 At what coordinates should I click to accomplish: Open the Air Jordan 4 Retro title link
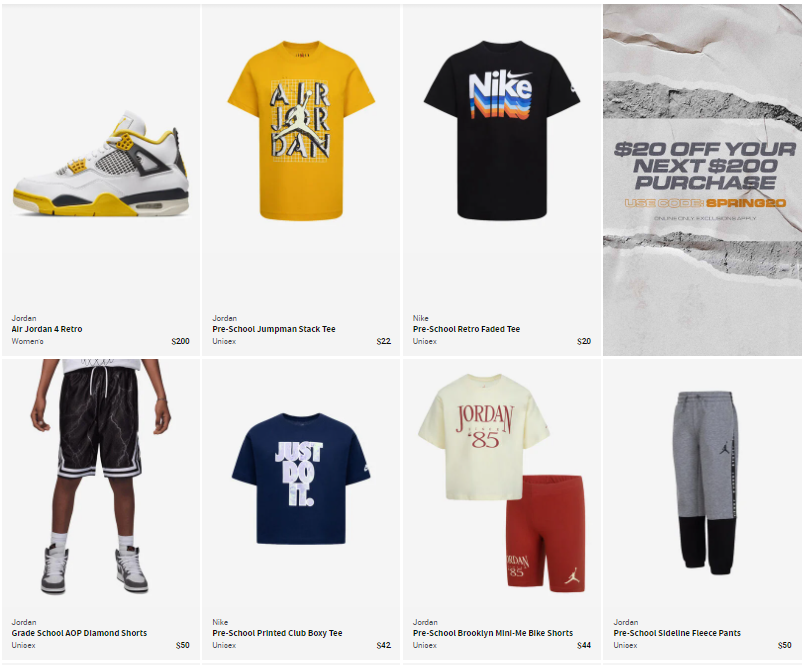point(47,329)
